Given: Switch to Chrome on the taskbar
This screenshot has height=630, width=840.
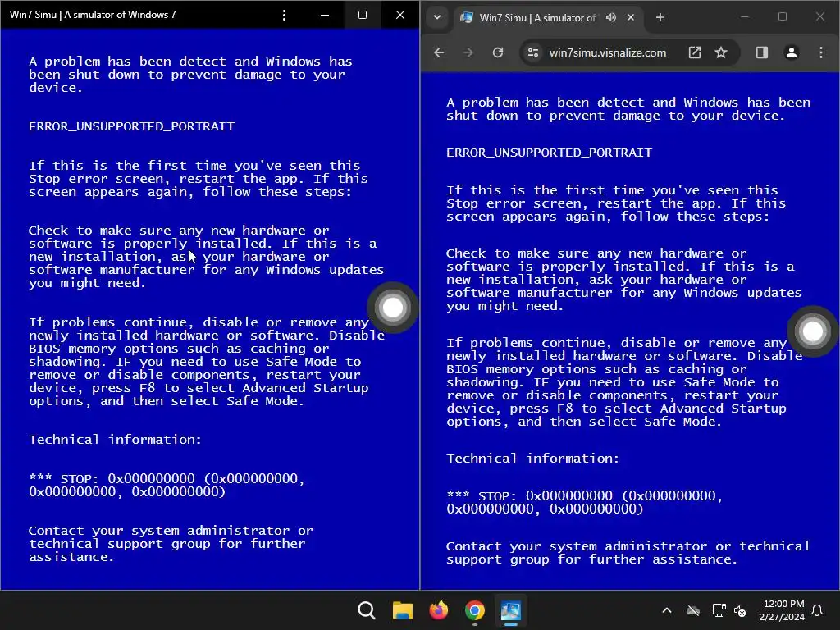Looking at the screenshot, I should (475, 610).
